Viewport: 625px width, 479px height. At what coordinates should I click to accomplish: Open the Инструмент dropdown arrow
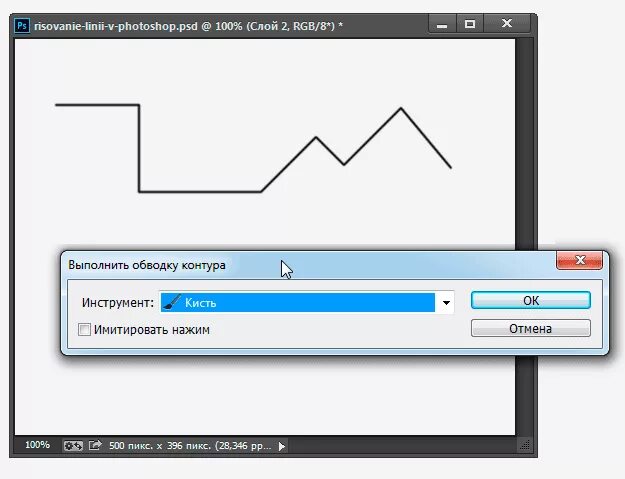coord(446,303)
